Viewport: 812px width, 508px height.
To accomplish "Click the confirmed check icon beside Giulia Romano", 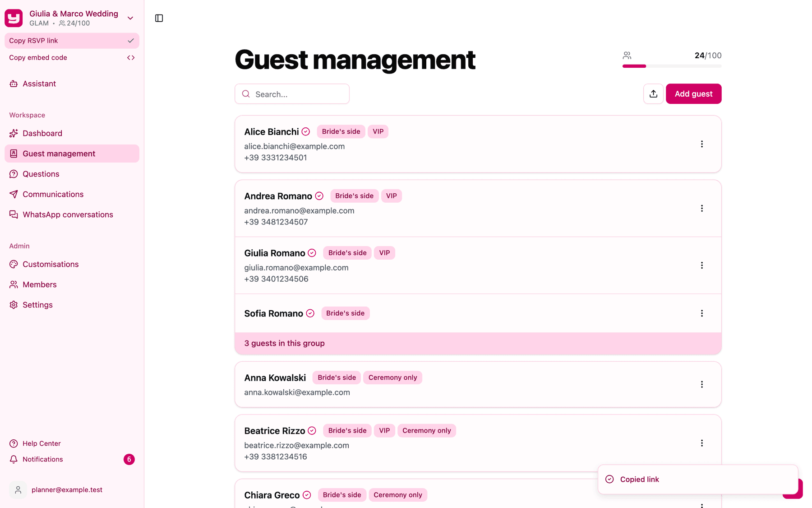I will 312,253.
